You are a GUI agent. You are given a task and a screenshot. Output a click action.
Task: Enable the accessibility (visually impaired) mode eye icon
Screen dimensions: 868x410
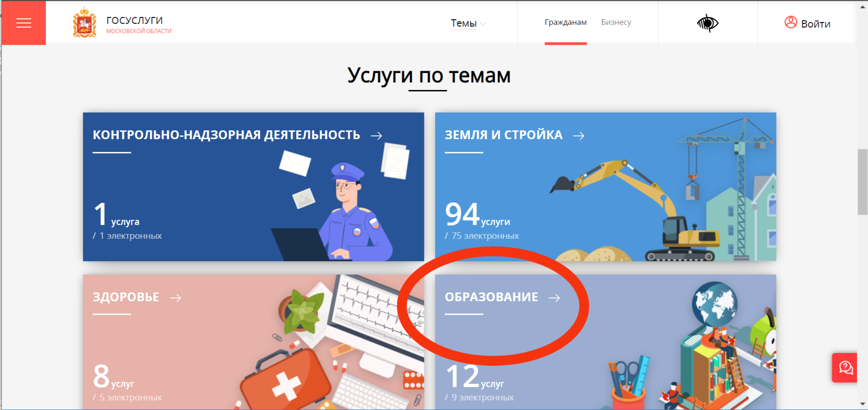coord(707,22)
